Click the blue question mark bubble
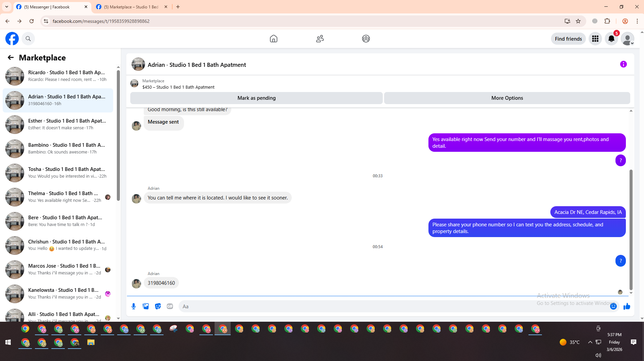The image size is (644, 361). coord(620,261)
